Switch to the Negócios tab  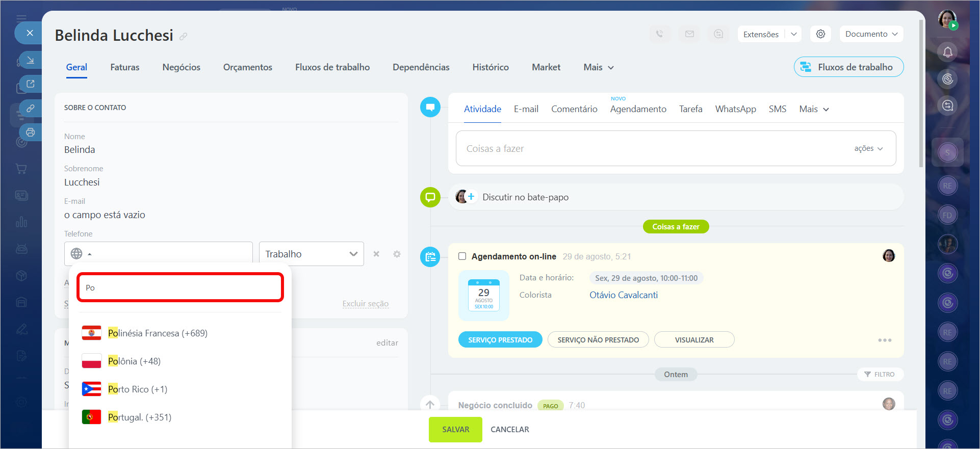coord(181,67)
